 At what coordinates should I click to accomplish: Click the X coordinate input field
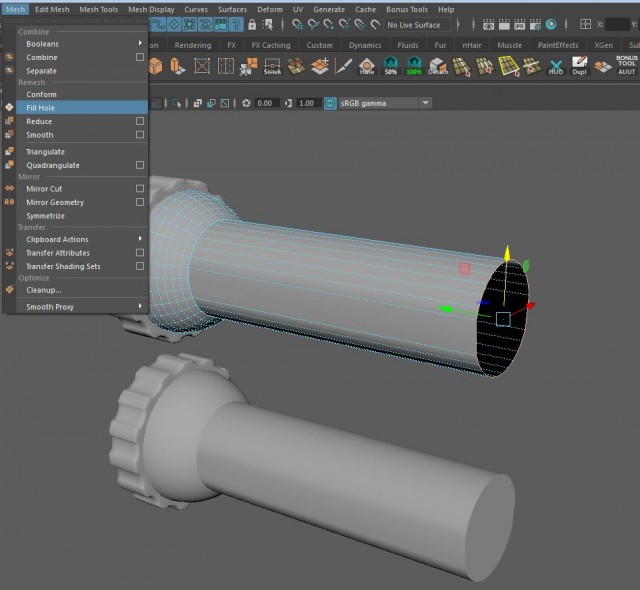coord(617,24)
